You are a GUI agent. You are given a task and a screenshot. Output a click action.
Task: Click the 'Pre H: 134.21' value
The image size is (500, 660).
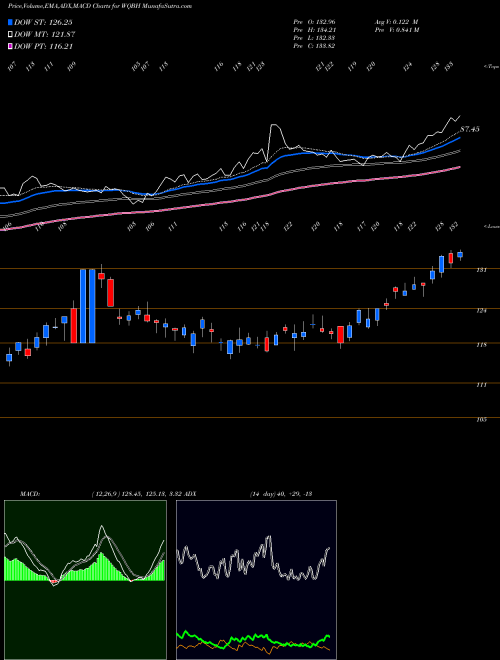click(314, 30)
